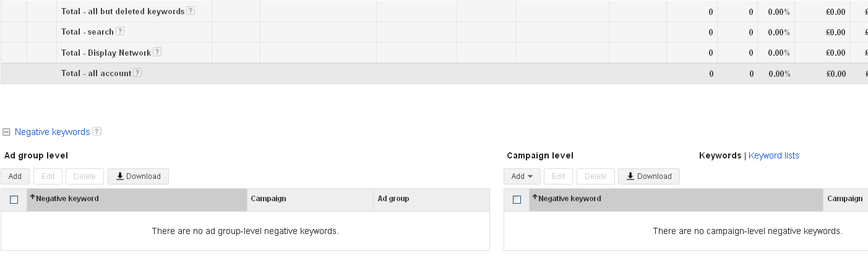This screenshot has height=260, width=868.
Task: Sort by Ad group column header
Action: (393, 199)
